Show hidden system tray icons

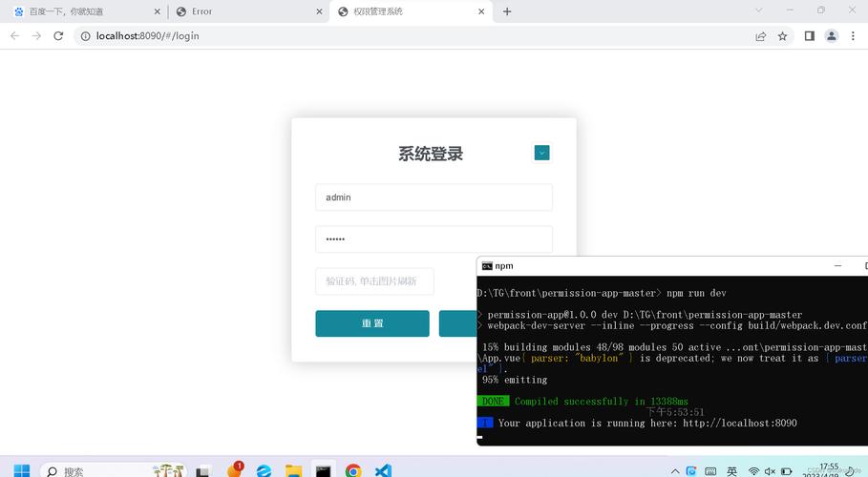(675, 471)
